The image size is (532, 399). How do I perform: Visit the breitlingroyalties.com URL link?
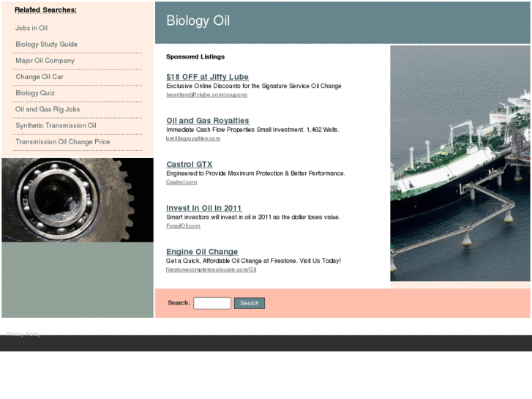[193, 138]
